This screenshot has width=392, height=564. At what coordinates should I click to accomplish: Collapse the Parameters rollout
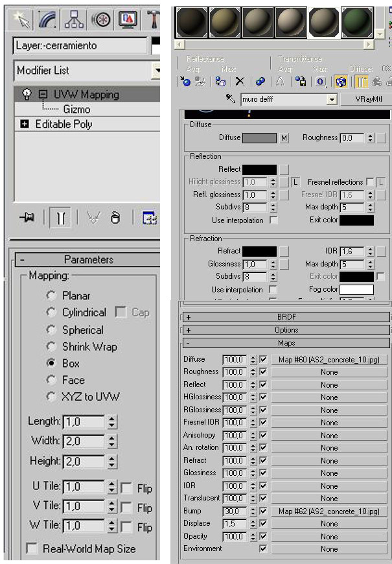coord(87,259)
